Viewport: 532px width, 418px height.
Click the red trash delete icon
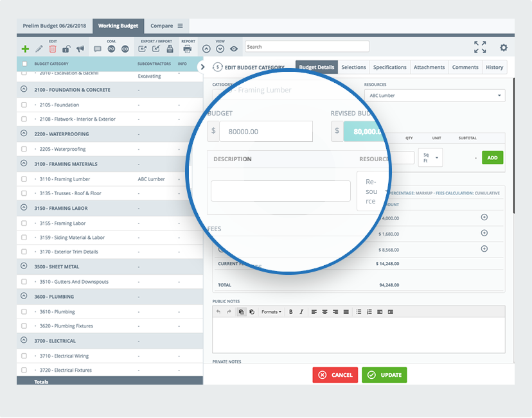click(53, 49)
